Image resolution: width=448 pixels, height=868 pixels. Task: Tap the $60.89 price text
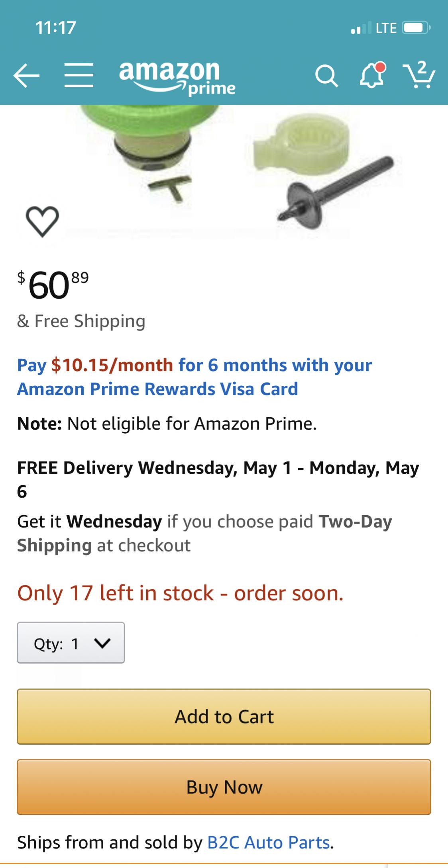tap(53, 284)
